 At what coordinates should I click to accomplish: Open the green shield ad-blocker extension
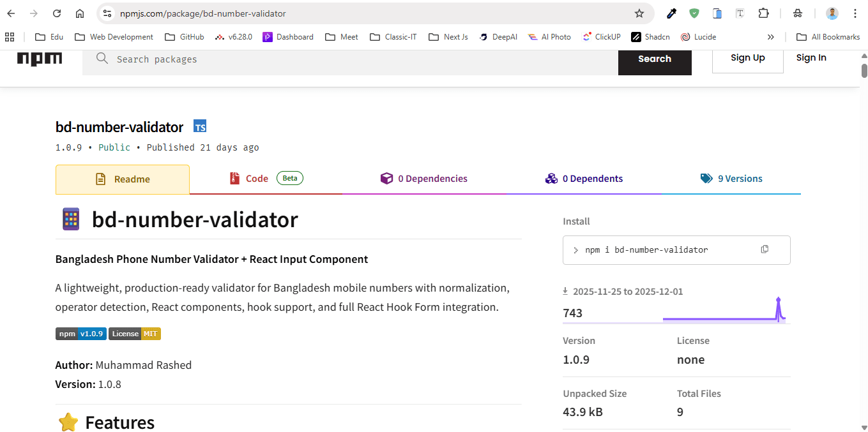(694, 13)
